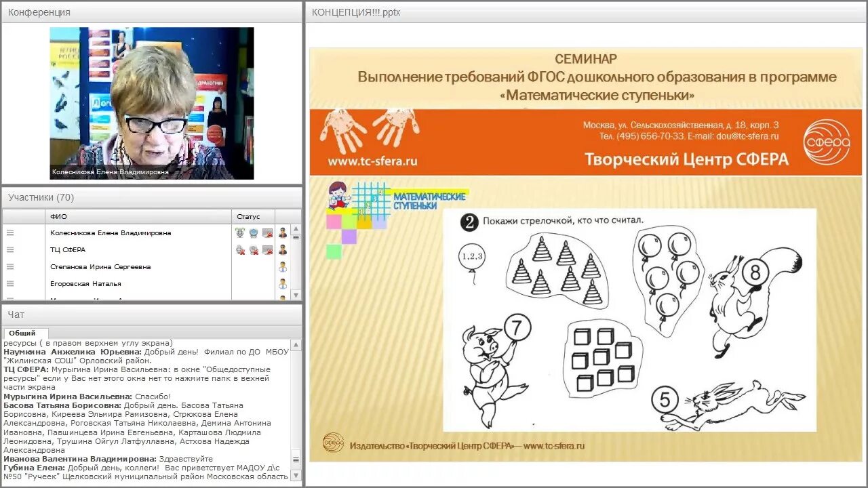
Task: Click the small СФЕРА logo in slide footer
Action: click(x=333, y=444)
